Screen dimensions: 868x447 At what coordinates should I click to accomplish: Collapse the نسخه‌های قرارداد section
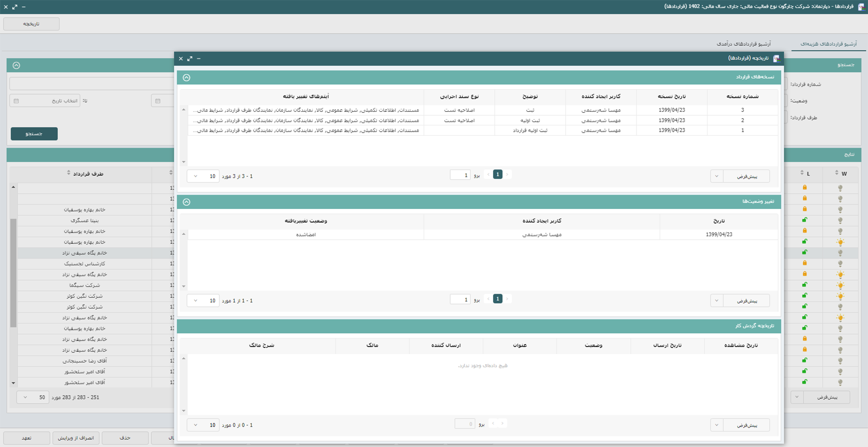(x=186, y=78)
